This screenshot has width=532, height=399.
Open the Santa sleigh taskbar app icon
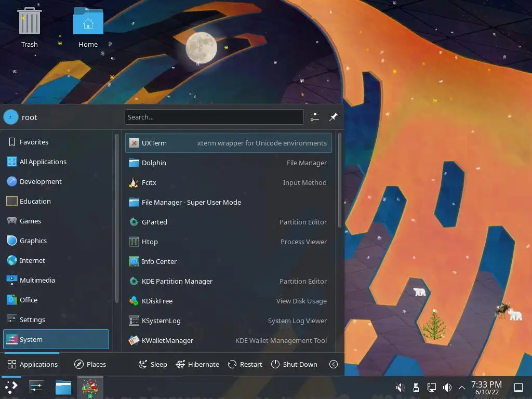point(90,387)
